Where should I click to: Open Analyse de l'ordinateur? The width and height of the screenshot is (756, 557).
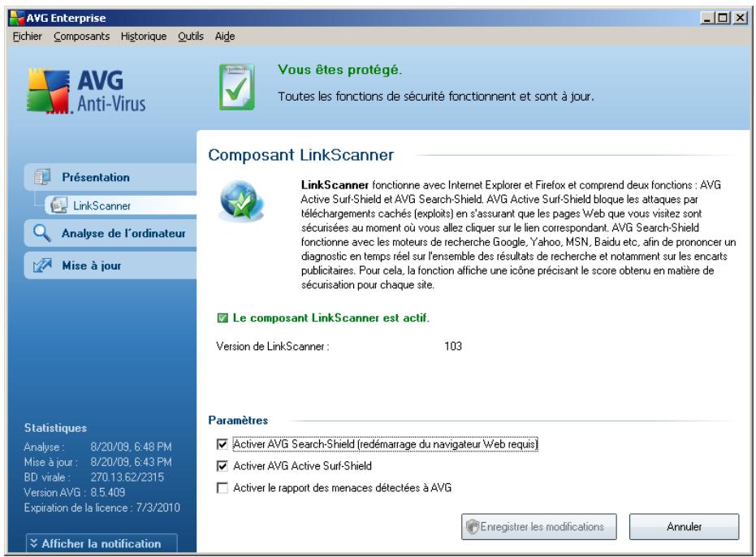[x=111, y=233]
